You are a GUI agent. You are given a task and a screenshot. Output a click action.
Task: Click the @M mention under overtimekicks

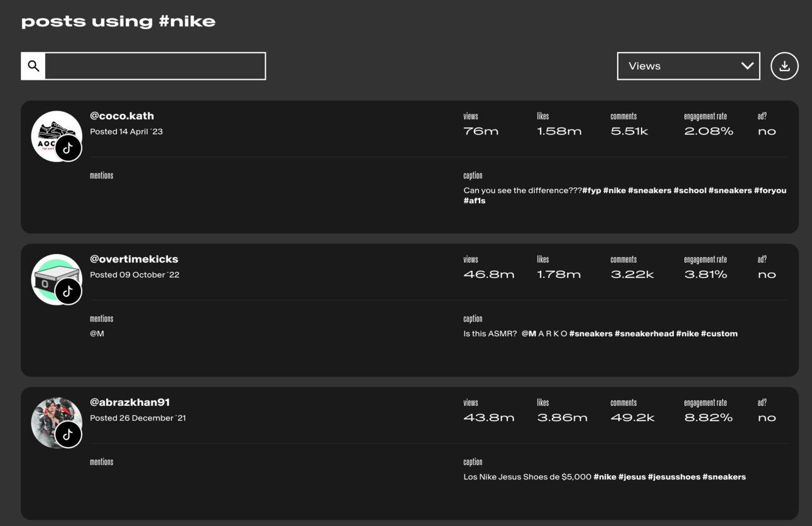(97, 334)
